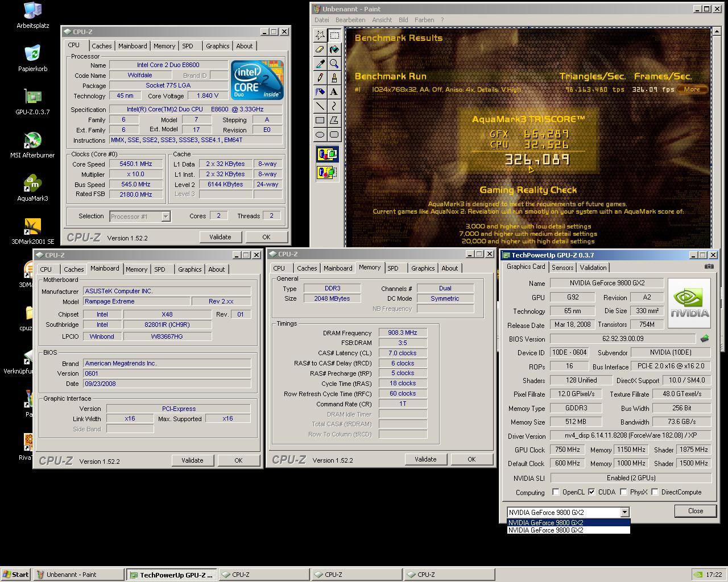Select the MSI Afterburner desktop shortcut
The image size is (728, 582).
tap(32, 145)
